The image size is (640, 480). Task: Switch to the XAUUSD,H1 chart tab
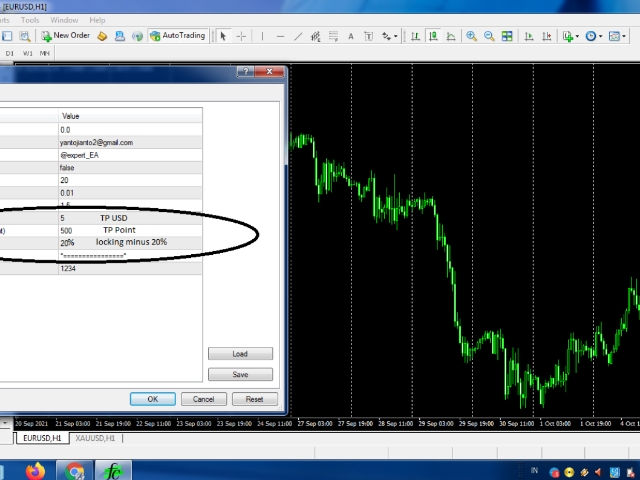96,438
